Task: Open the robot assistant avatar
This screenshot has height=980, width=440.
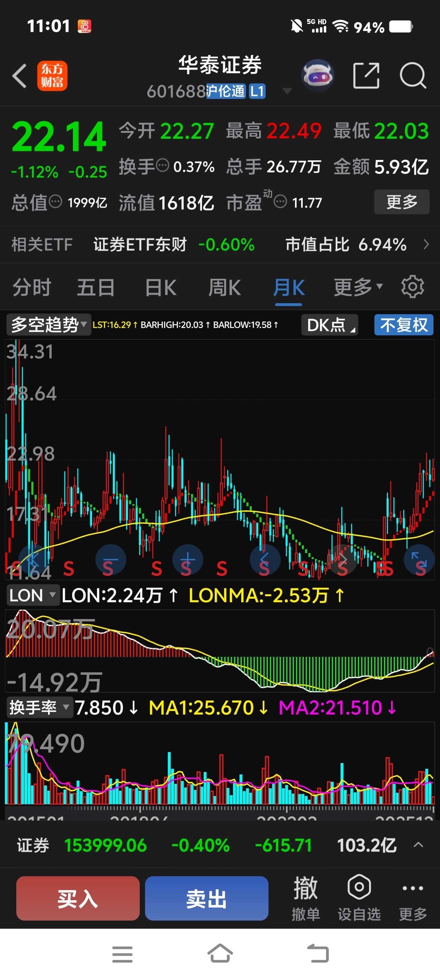Action: tap(317, 76)
